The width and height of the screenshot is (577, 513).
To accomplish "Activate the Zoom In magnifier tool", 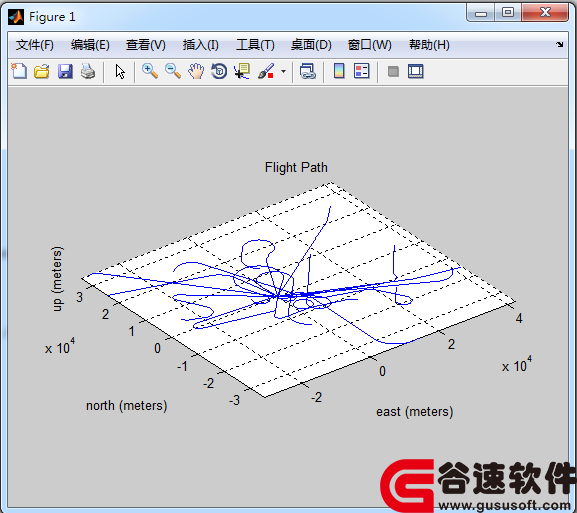I will point(150,71).
